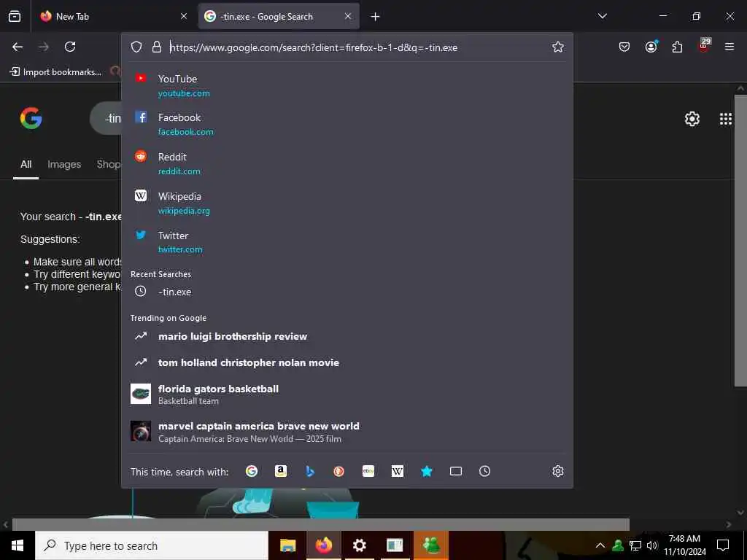Open the Pocket save icon
Viewport: 747px width, 560px height.
tap(624, 47)
